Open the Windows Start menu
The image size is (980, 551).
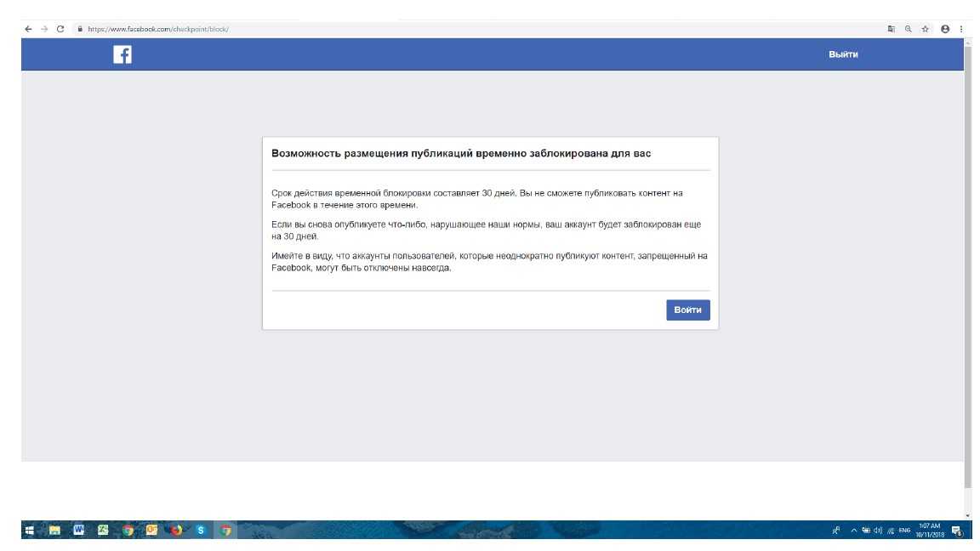(30, 531)
